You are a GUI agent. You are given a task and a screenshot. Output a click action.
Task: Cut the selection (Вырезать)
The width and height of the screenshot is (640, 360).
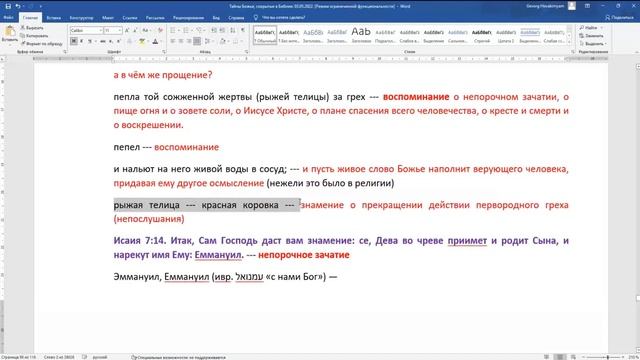click(32, 28)
